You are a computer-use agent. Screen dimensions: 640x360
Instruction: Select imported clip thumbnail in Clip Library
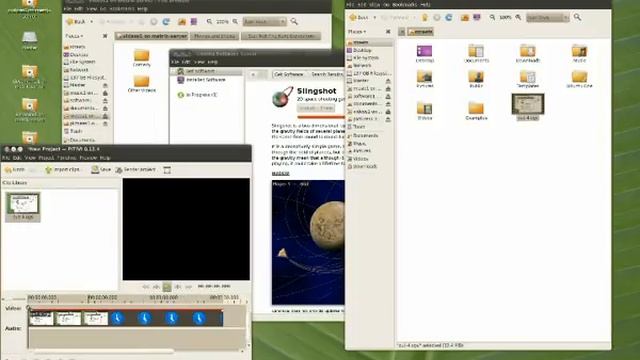point(23,207)
